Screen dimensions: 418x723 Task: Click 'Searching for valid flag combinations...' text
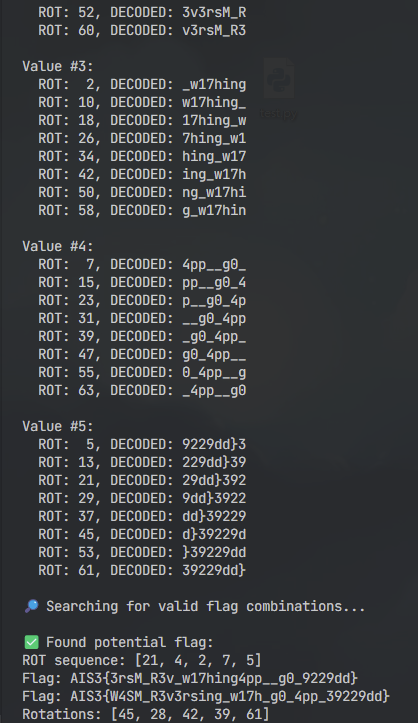(x=206, y=606)
